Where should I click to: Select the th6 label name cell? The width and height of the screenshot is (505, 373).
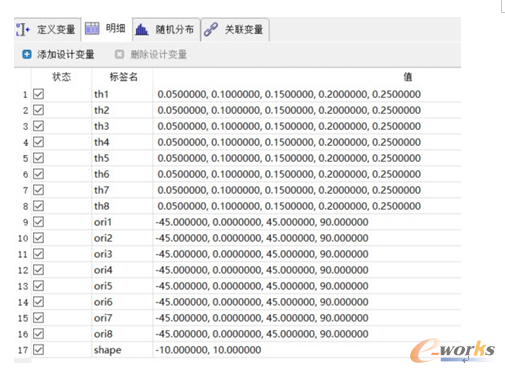click(x=122, y=174)
